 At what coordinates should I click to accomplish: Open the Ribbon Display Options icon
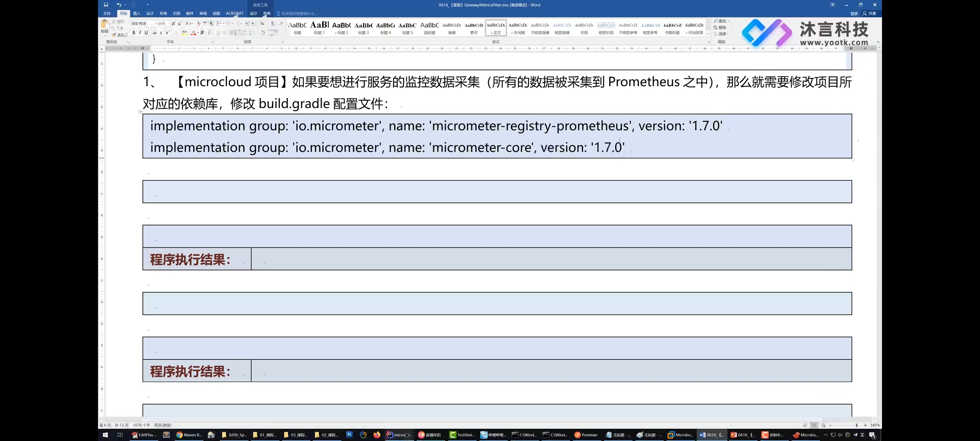pyautogui.click(x=832, y=5)
